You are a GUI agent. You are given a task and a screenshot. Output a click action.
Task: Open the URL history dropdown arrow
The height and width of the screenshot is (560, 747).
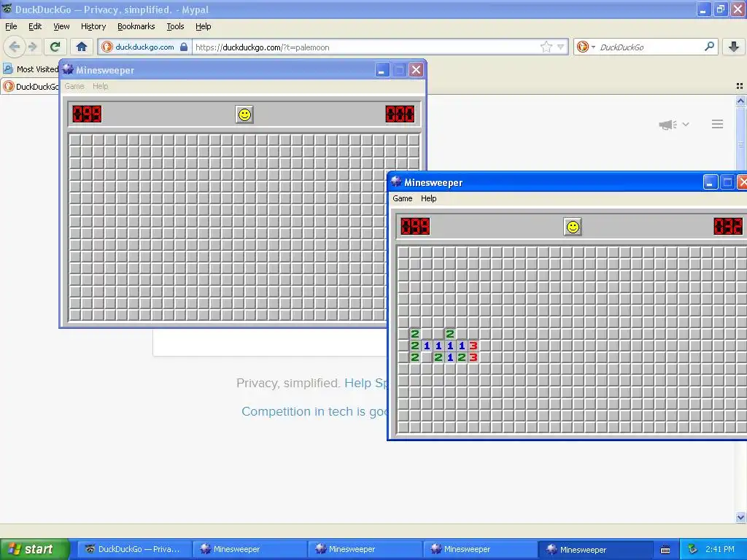(560, 47)
